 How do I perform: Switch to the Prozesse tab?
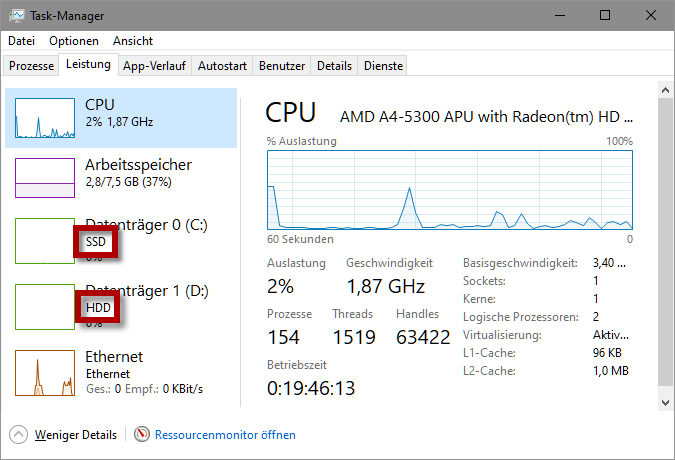point(31,66)
